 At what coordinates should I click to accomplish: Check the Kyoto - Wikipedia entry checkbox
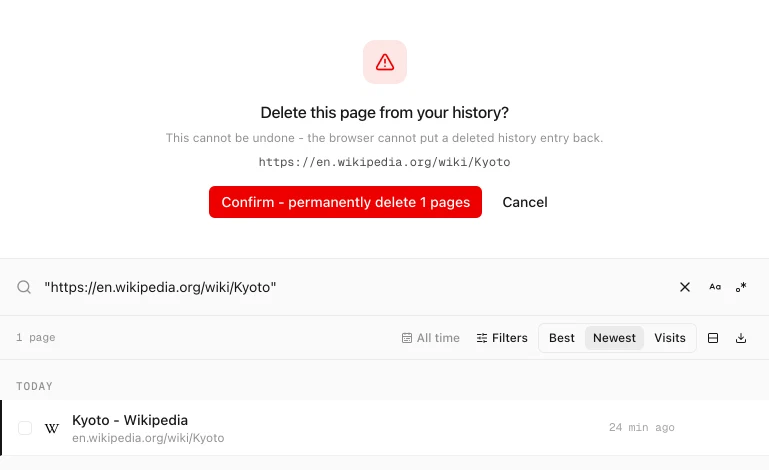[x=25, y=428]
